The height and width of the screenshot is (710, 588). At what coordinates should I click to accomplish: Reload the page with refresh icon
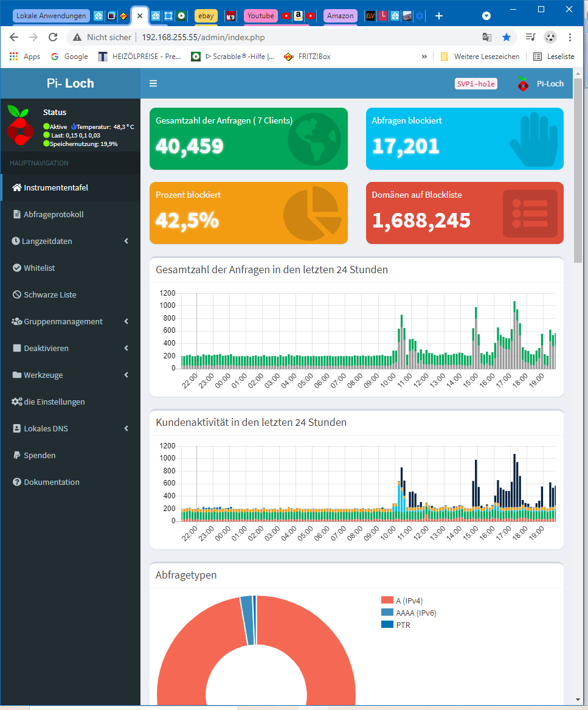click(x=53, y=37)
